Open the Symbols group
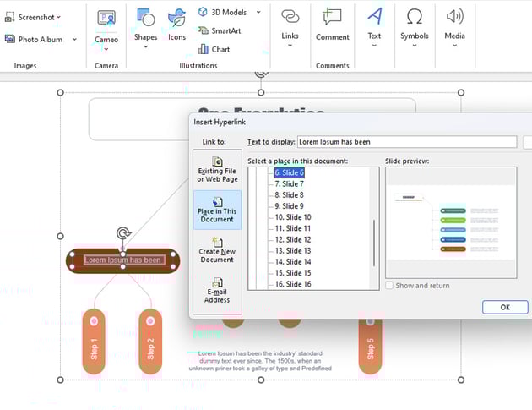 [415, 22]
